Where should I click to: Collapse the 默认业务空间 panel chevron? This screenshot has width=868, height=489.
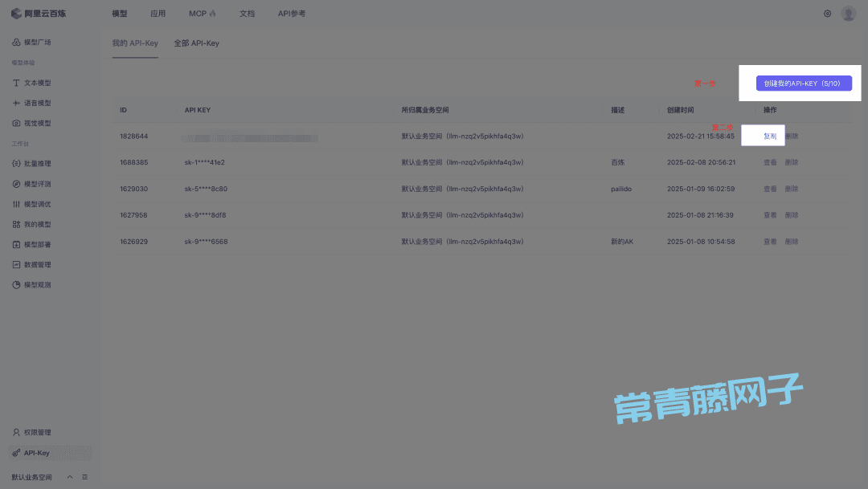pyautogui.click(x=68, y=476)
